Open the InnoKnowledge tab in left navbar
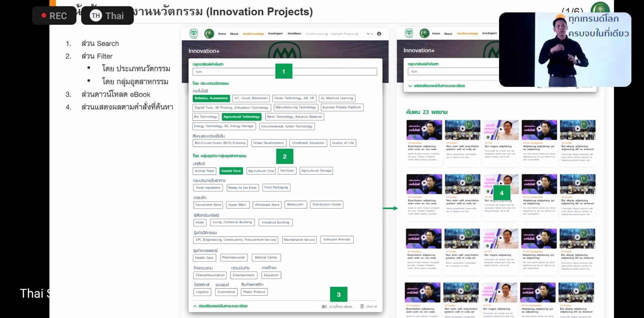644x318 pixels. click(253, 34)
